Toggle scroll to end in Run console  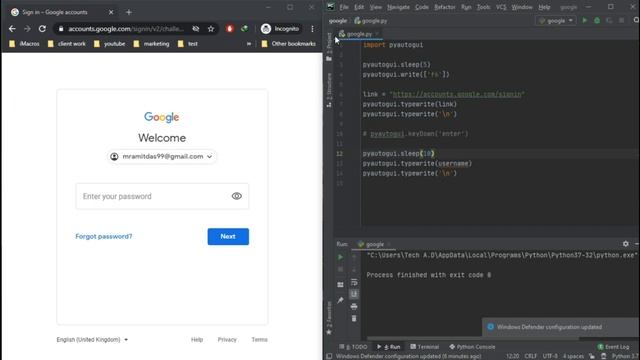tap(354, 294)
